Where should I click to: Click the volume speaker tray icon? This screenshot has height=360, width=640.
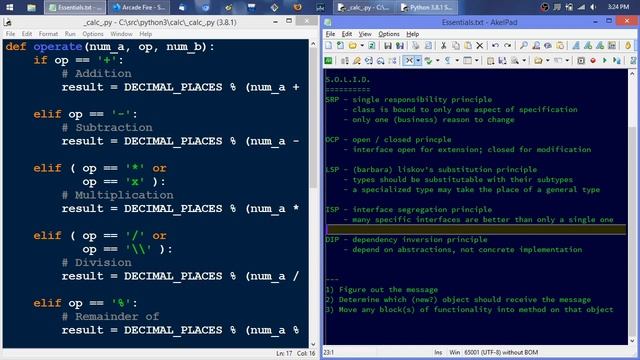593,7
